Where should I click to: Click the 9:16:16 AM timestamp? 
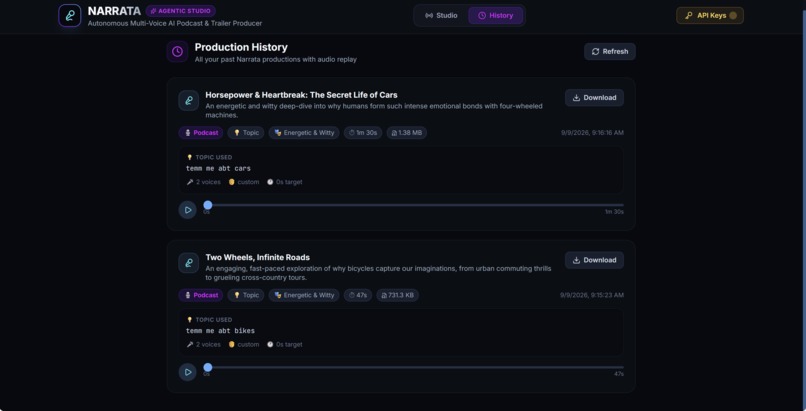tap(592, 133)
